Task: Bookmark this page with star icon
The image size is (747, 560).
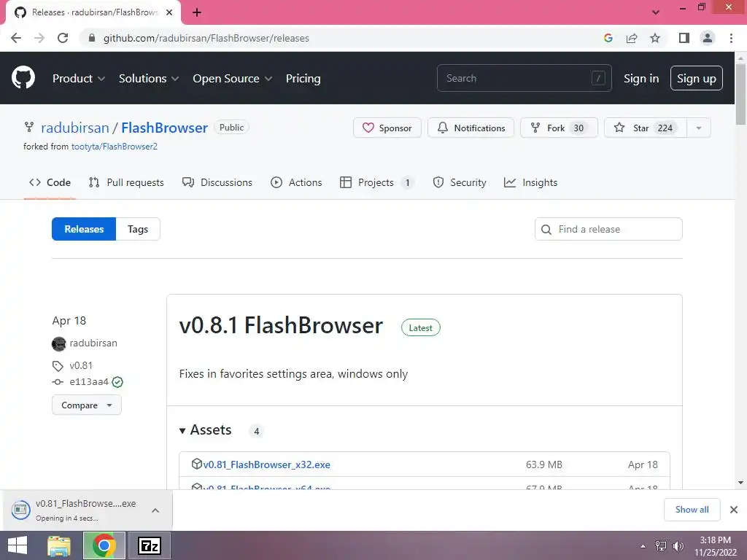Action: (655, 38)
